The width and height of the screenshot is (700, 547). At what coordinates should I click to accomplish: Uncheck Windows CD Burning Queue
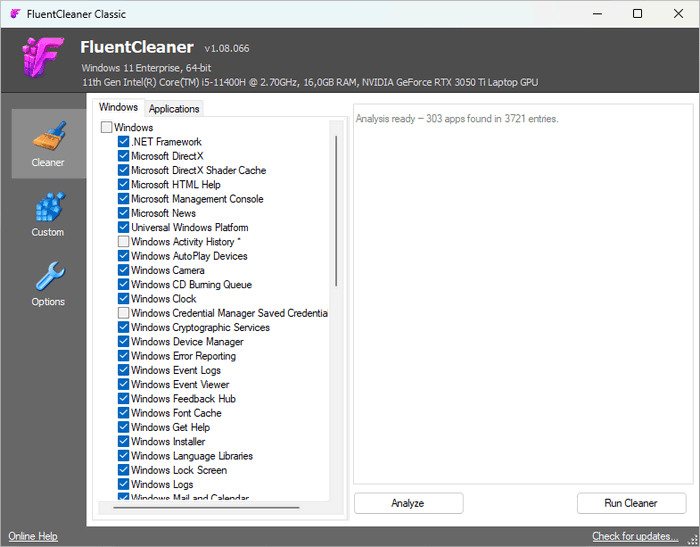(x=123, y=284)
